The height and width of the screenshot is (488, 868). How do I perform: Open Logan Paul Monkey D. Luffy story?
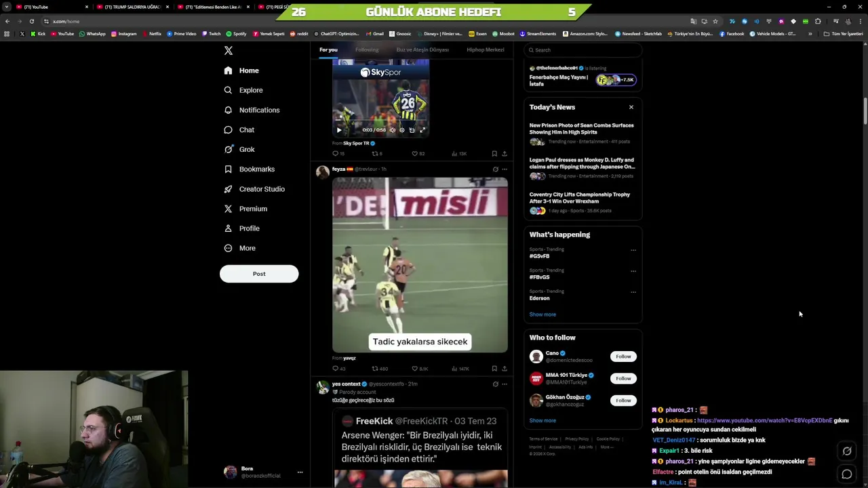pyautogui.click(x=582, y=168)
